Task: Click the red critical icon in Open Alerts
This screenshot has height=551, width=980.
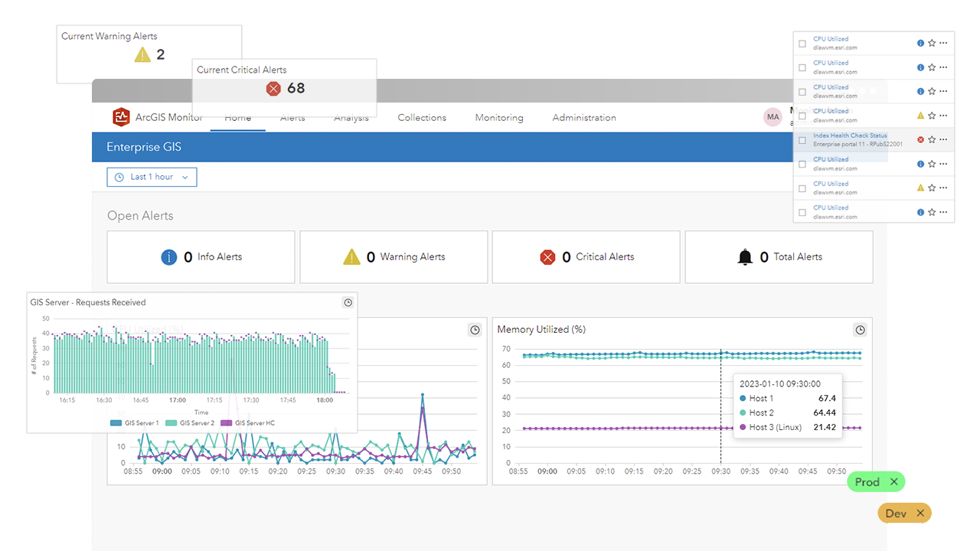Action: (x=547, y=257)
